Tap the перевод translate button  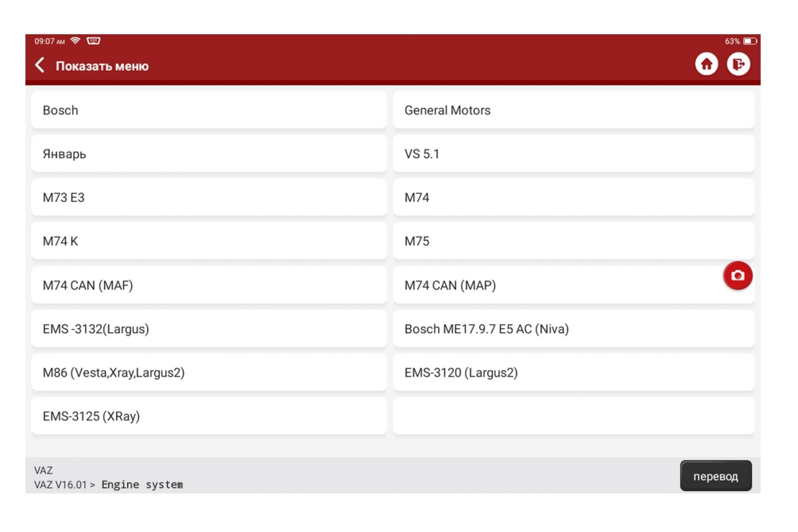(x=716, y=476)
